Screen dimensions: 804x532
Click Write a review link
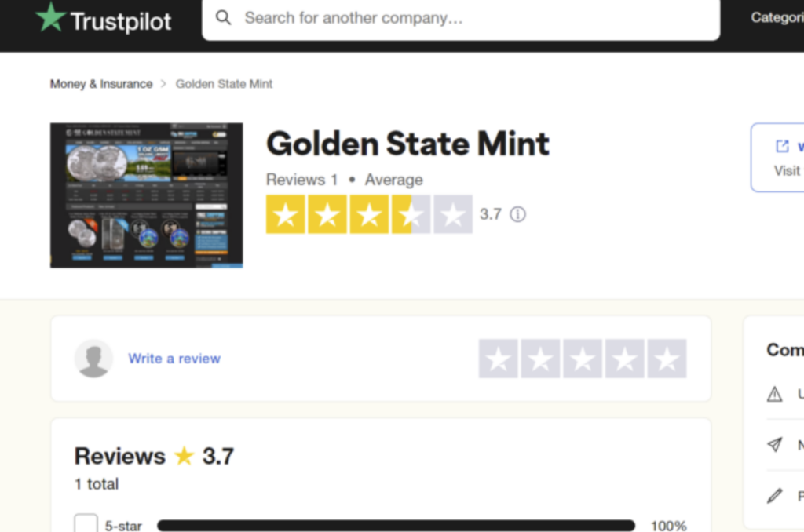coord(174,359)
